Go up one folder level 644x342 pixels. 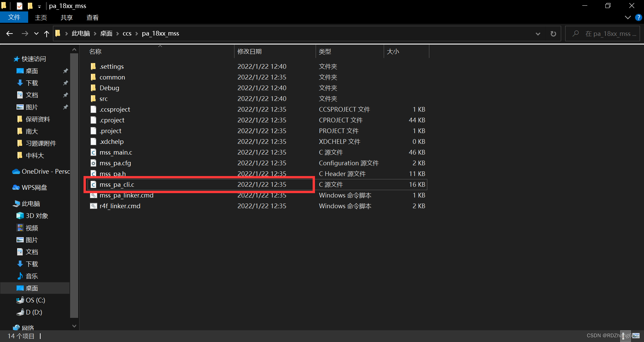pos(47,34)
